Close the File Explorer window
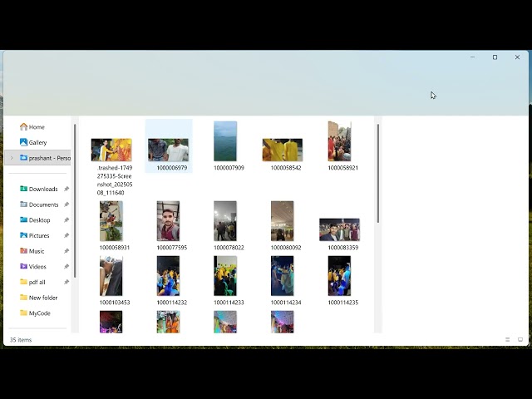This screenshot has height=399, width=532. 517,57
